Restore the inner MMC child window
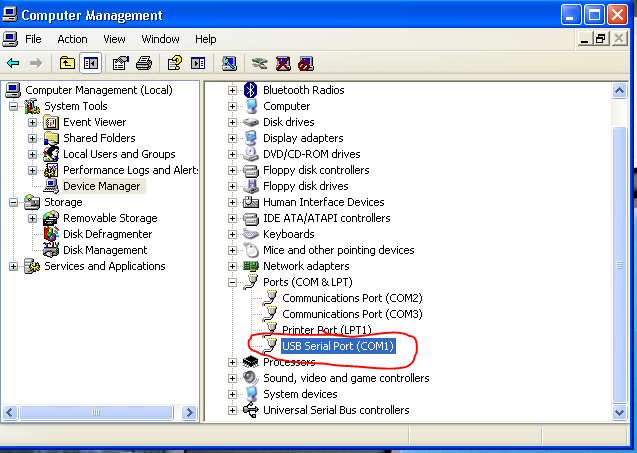Screen dimensions: 637x453 (600, 39)
